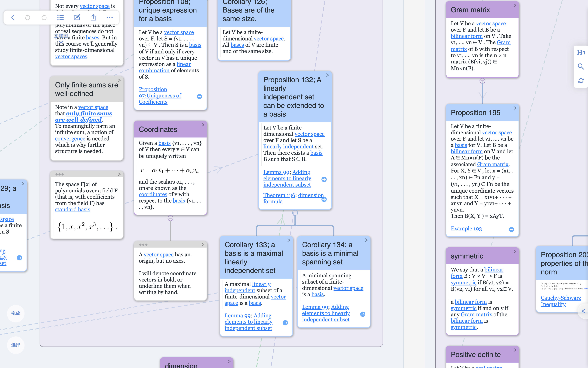Click the arrow icon on the cut-off left card
Image resolution: width=588 pixels, height=368 pixels.
(x=19, y=258)
